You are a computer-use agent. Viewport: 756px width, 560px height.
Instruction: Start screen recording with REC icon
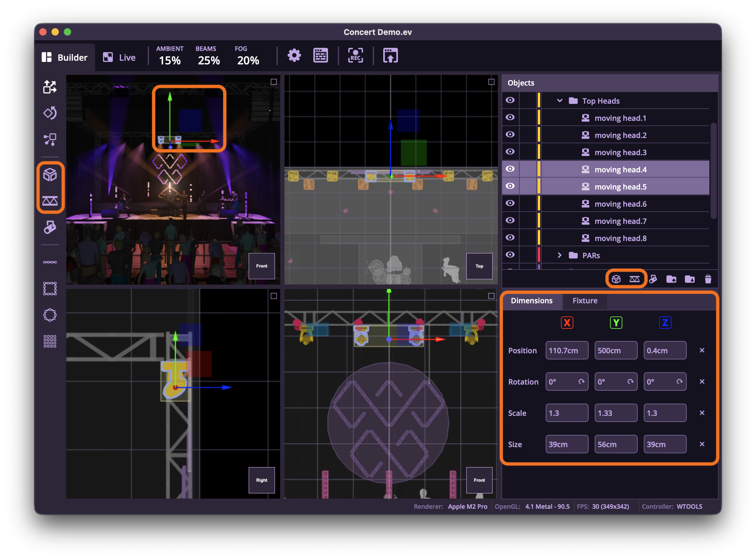(355, 55)
